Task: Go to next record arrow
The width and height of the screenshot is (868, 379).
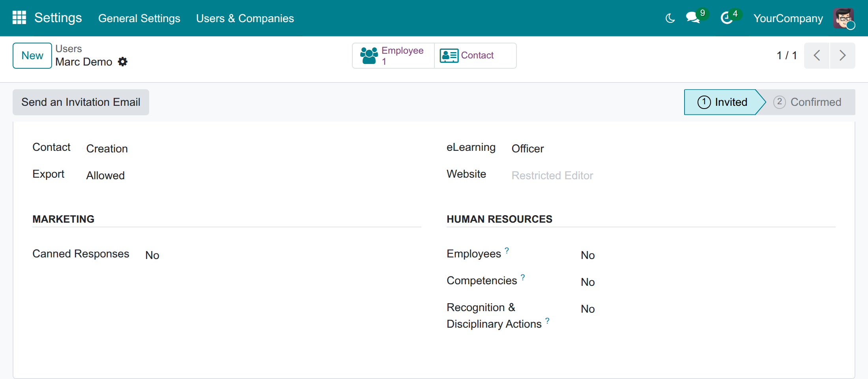Action: (x=843, y=55)
